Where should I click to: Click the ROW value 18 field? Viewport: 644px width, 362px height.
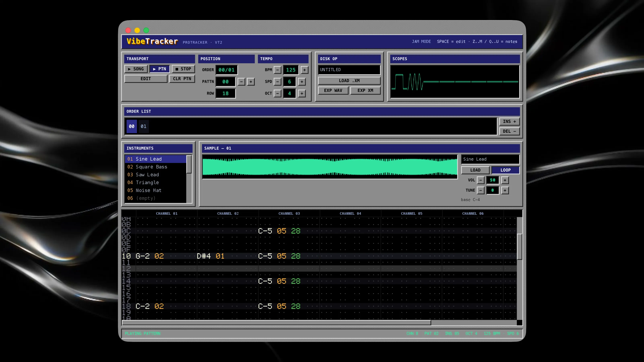point(225,94)
